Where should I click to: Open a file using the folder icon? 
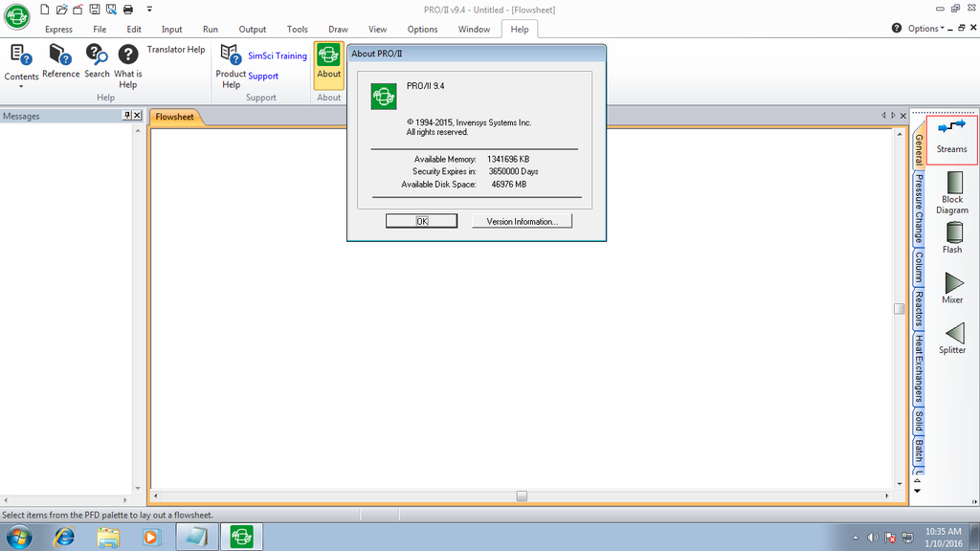61,10
